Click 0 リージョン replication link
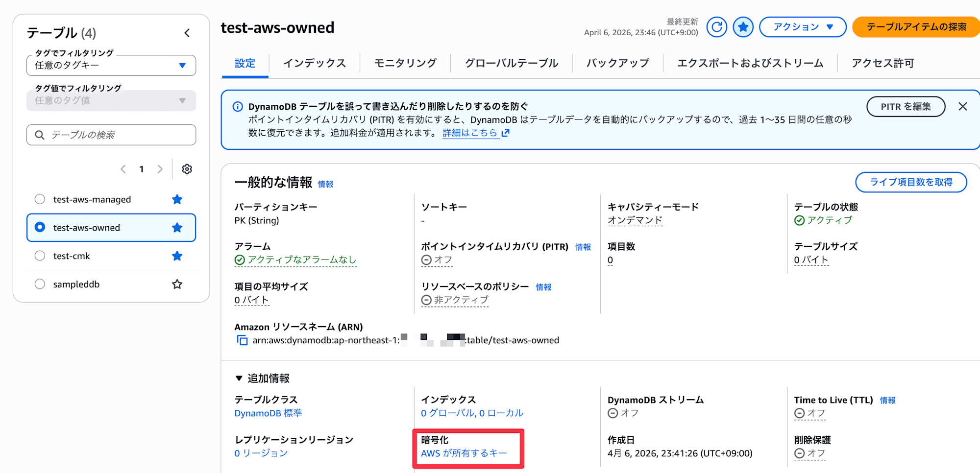 tap(261, 453)
